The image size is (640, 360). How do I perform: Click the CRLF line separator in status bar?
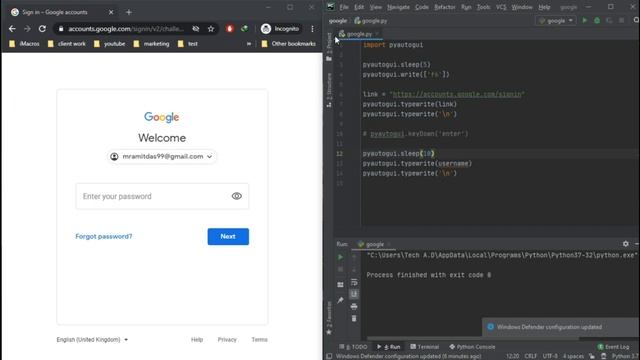click(x=531, y=356)
